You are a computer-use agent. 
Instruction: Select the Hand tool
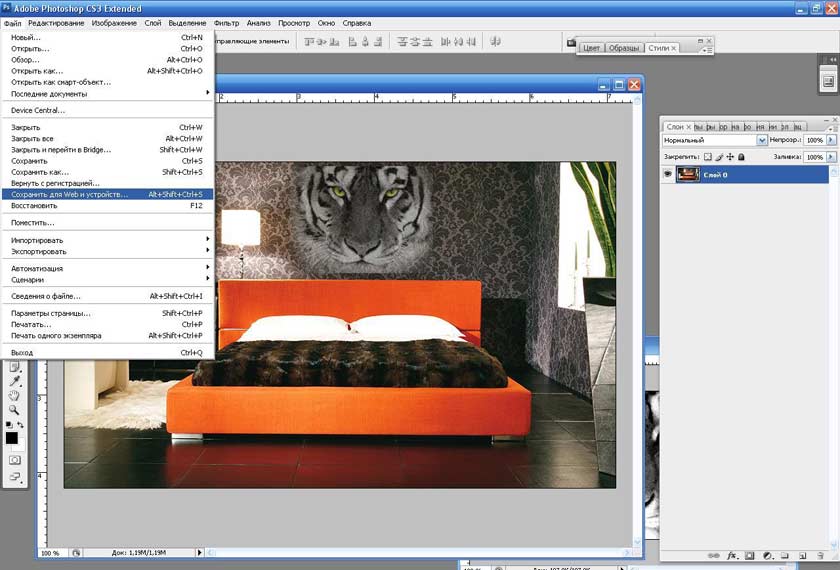coord(14,396)
